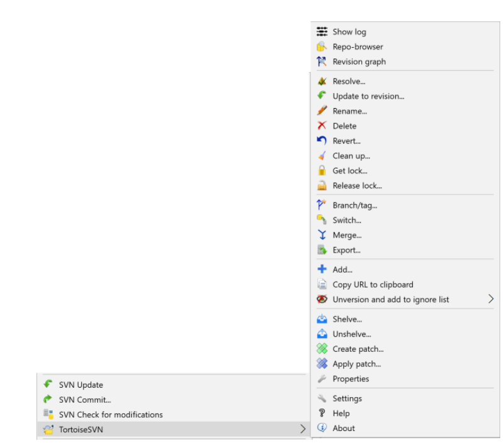Screen dimensions: 504x443
Task: Choose Get lock... menu entry
Action: [x=405, y=170]
